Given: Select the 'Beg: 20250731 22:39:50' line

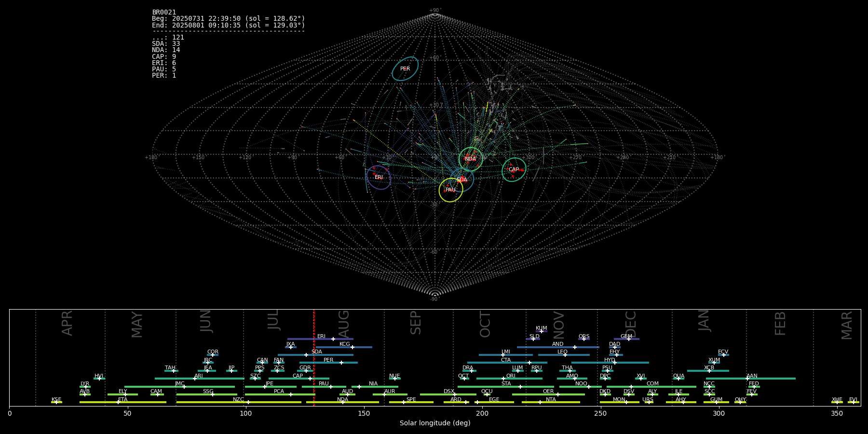Looking at the screenshot, I should (x=229, y=18).
